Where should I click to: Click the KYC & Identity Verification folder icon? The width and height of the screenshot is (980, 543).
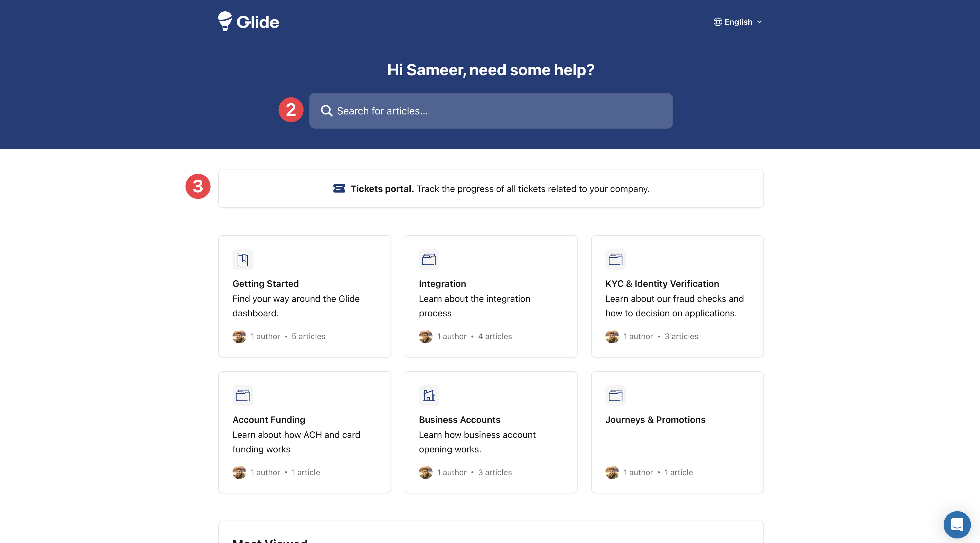point(615,259)
